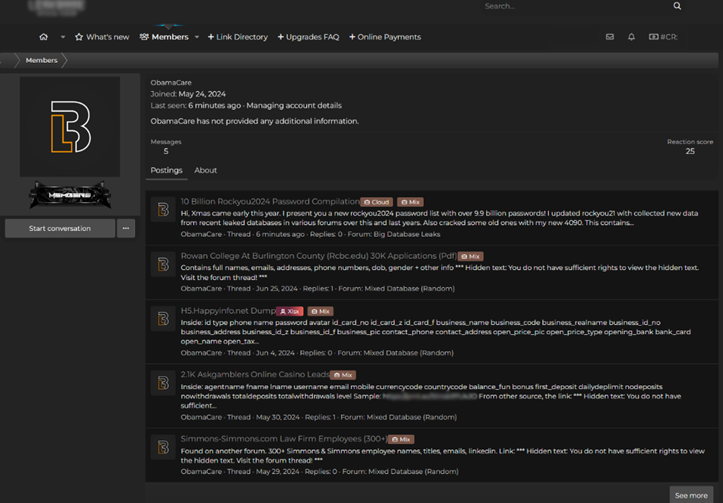
Task: Open the inbox envelope icon
Action: [x=610, y=37]
